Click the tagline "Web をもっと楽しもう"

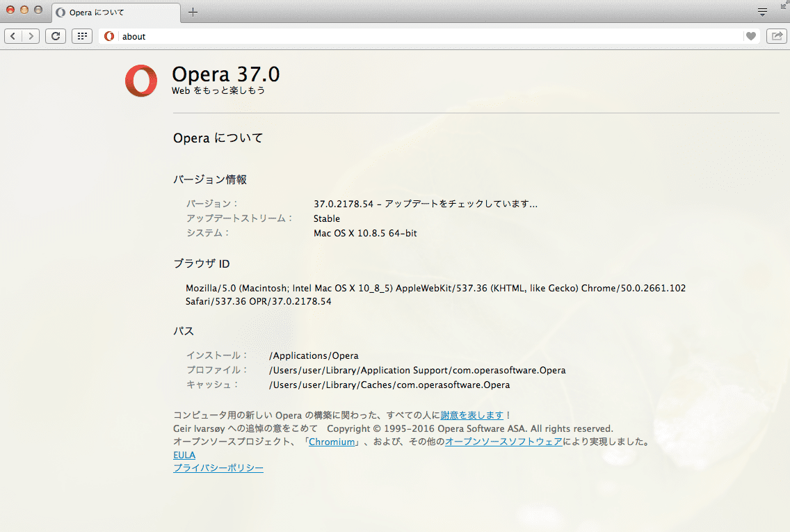tap(218, 90)
